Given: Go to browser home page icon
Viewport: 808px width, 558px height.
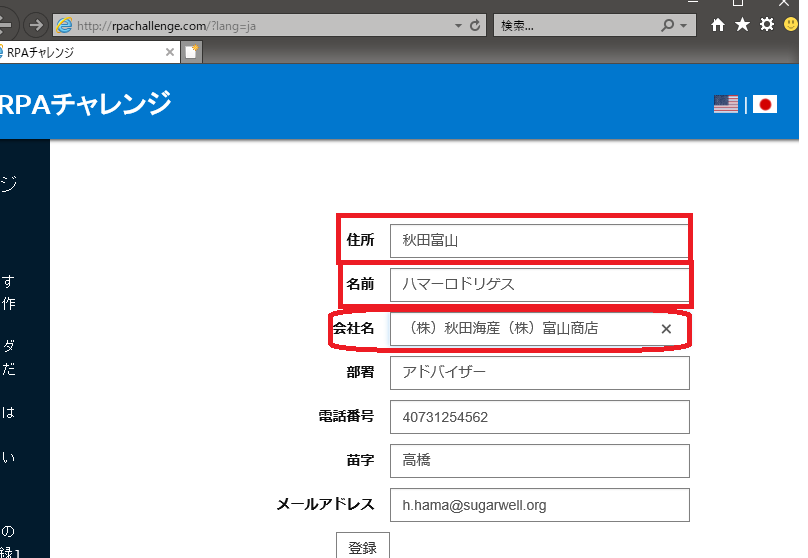Looking at the screenshot, I should (x=717, y=25).
